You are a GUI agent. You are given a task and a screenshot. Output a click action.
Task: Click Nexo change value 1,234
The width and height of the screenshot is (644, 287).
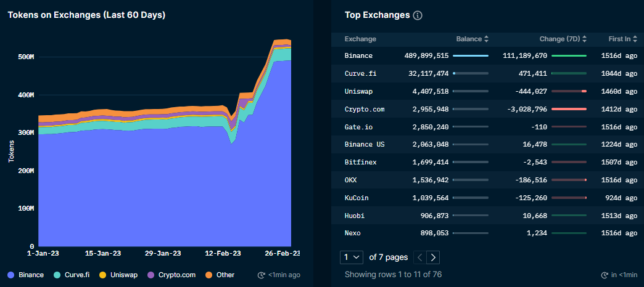click(x=537, y=233)
